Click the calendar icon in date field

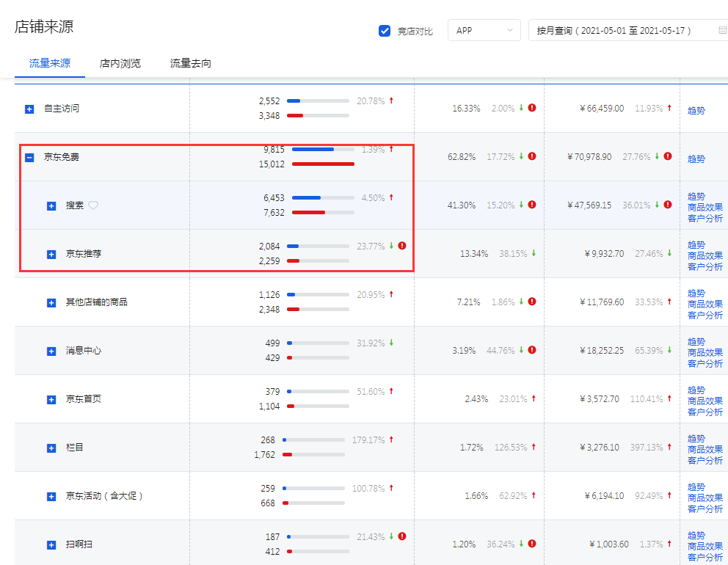coord(722,30)
